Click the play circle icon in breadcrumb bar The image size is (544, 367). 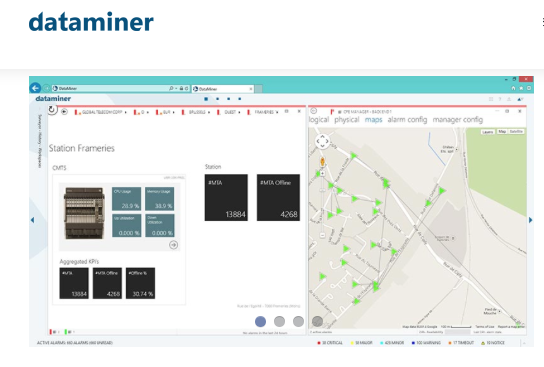tap(64, 112)
